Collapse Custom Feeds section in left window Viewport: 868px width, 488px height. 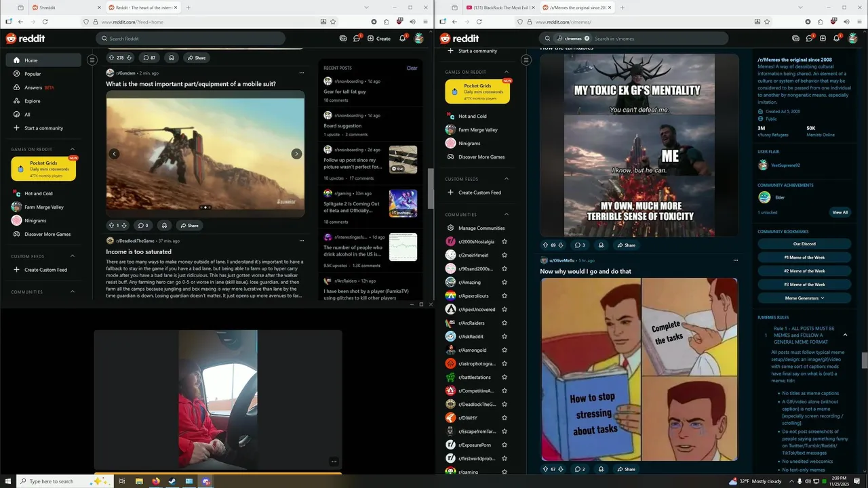point(73,256)
